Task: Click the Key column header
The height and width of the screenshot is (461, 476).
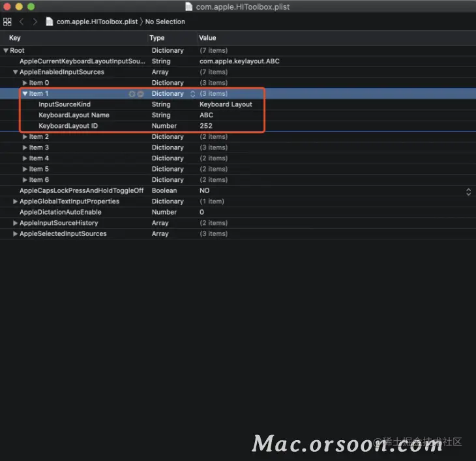Action: [x=15, y=38]
